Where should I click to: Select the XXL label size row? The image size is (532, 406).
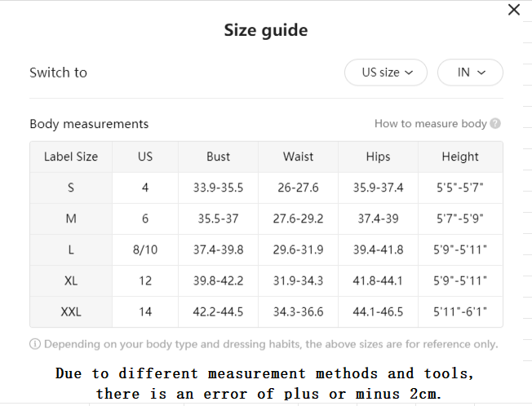[266, 311]
